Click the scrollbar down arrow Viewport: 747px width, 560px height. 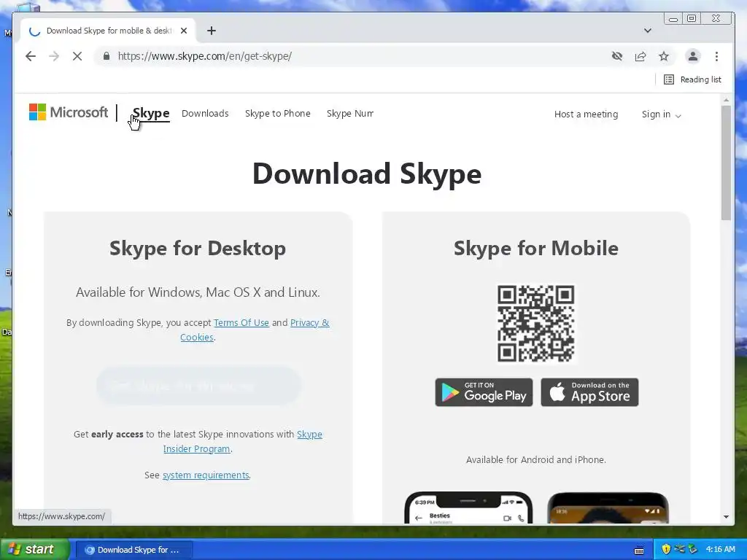[726, 517]
